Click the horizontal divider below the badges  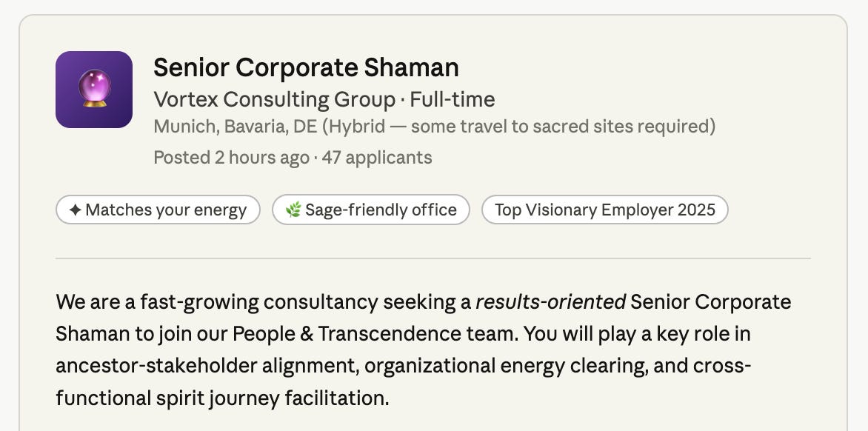click(x=433, y=258)
